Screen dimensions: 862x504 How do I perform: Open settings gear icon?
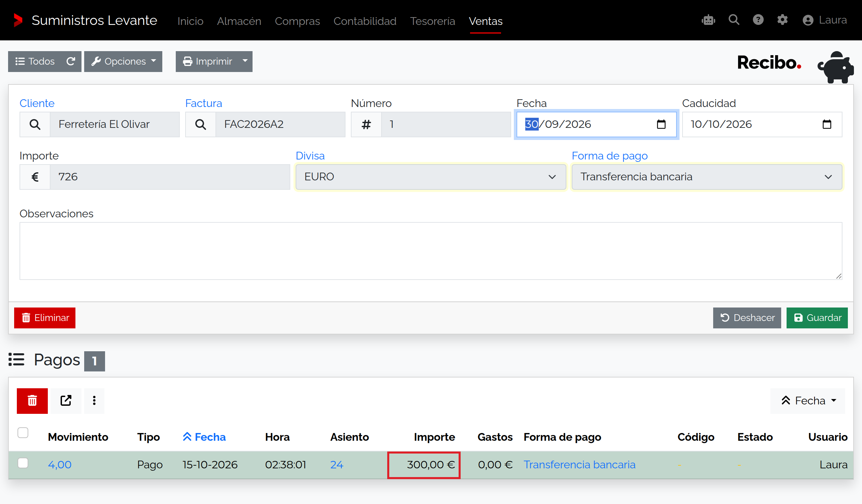(782, 20)
